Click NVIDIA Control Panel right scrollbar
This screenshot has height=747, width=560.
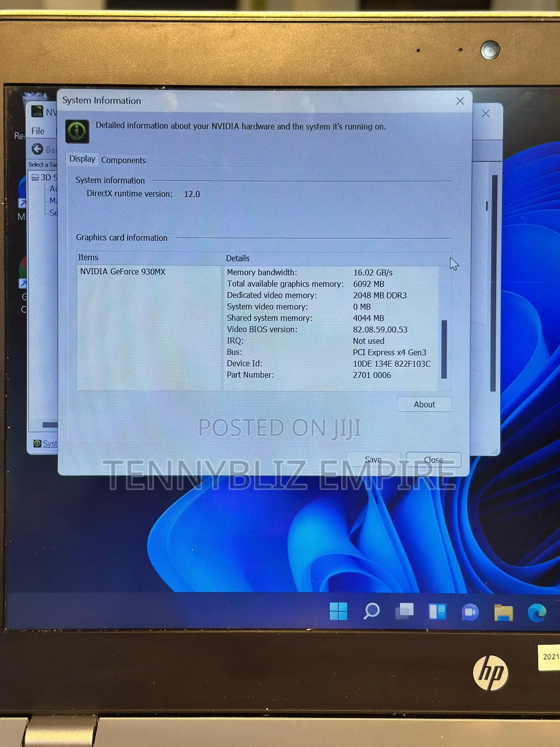click(494, 283)
